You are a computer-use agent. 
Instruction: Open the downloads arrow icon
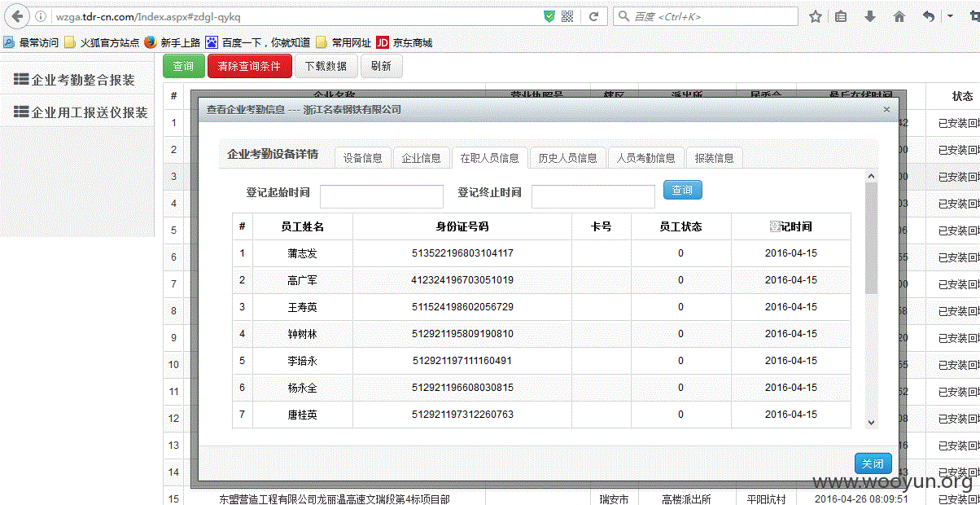click(870, 16)
